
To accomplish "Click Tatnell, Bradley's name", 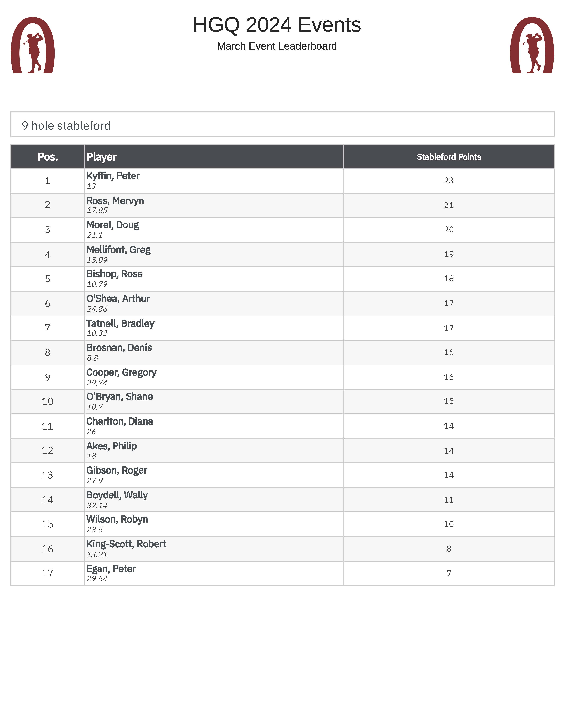I will click(120, 323).
